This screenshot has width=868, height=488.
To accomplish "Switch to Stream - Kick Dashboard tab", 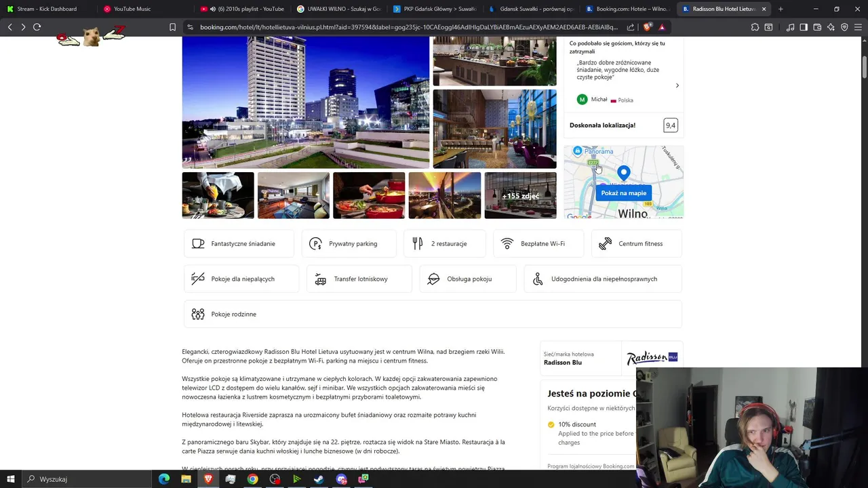I will 47,9.
